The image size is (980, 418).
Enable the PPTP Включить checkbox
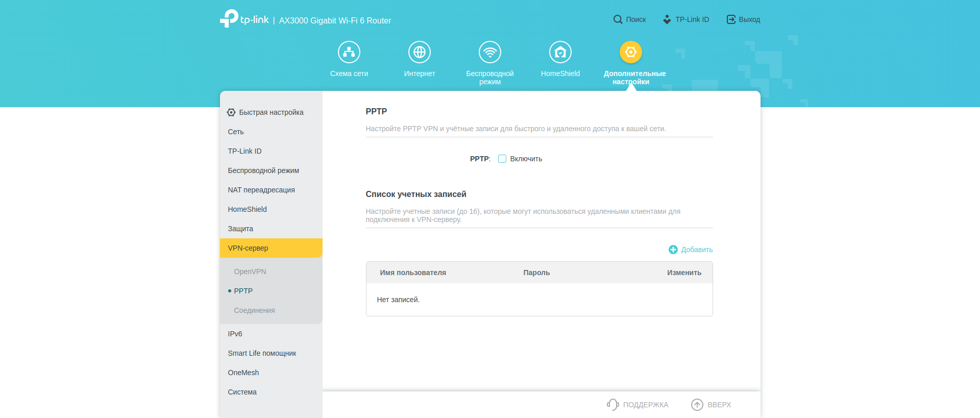(x=502, y=159)
